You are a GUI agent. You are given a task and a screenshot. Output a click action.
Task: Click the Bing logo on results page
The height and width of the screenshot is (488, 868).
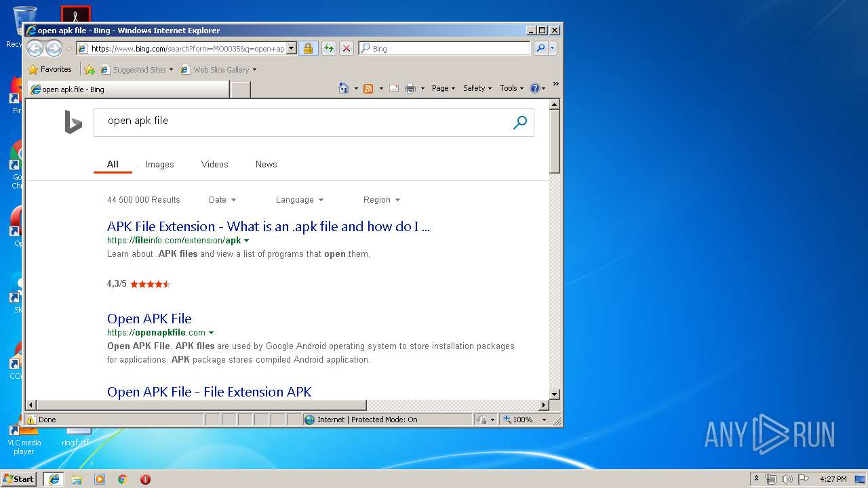pyautogui.click(x=73, y=123)
